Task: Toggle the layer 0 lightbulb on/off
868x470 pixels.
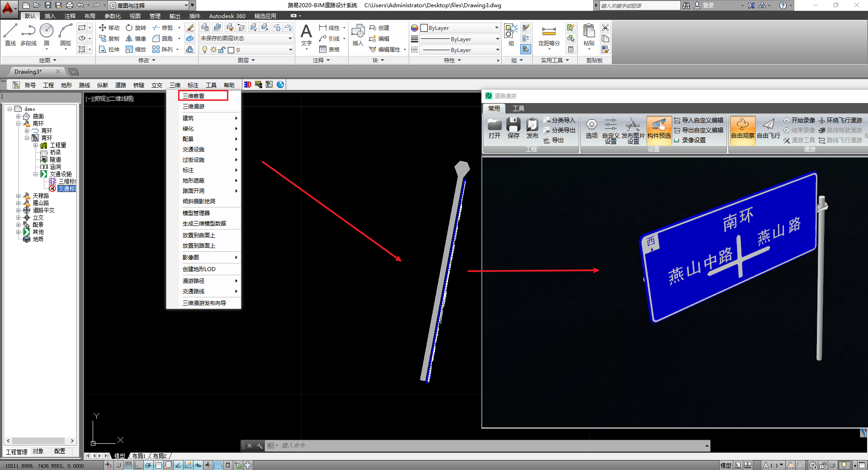Action: click(205, 50)
